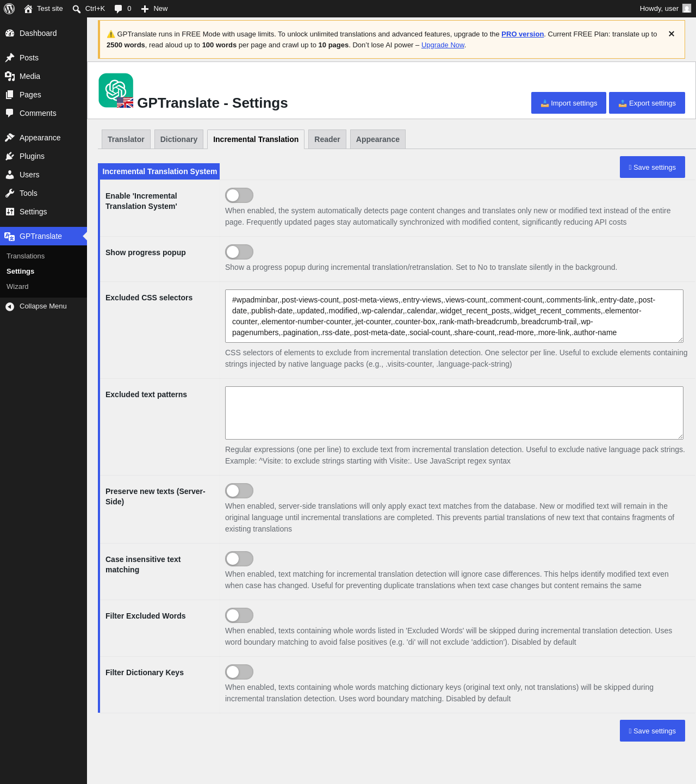Image resolution: width=696 pixels, height=784 pixels.
Task: Click the New plus icon
Action: coord(145,9)
